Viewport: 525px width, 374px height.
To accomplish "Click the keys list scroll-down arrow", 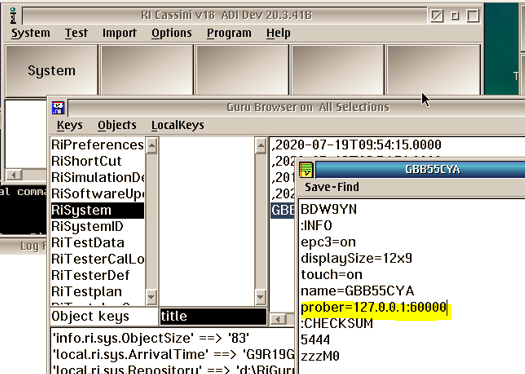I will tap(151, 296).
